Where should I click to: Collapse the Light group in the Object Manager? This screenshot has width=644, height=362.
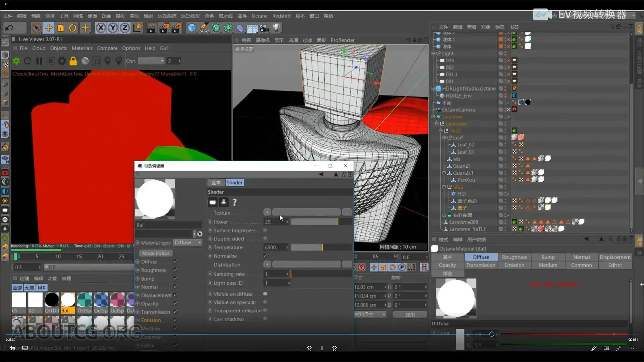433,53
